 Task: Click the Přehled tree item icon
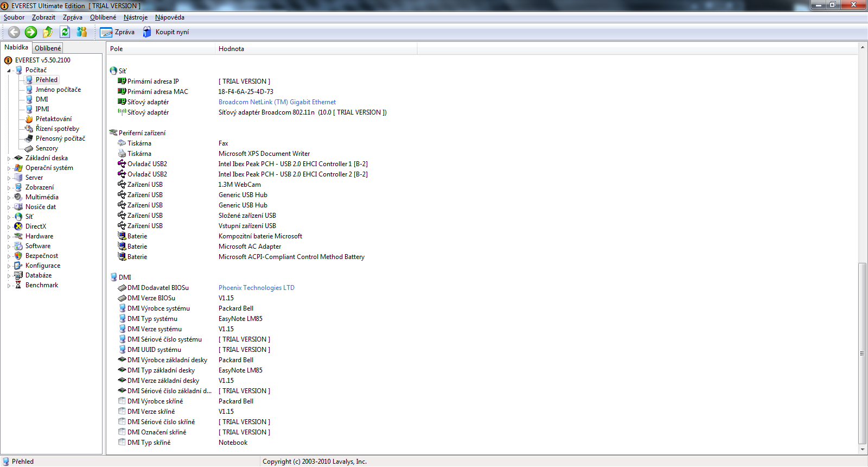[x=29, y=80]
